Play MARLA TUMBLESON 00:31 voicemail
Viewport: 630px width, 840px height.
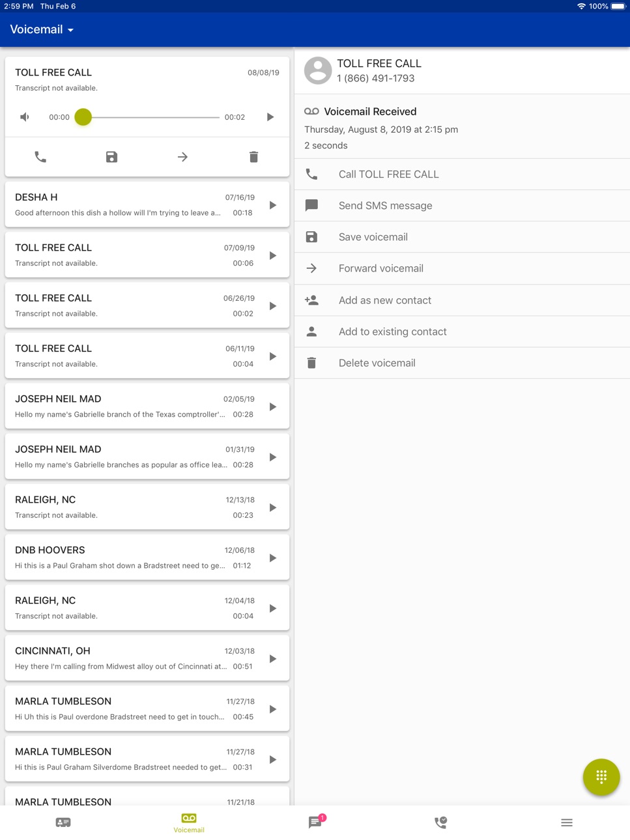[273, 760]
